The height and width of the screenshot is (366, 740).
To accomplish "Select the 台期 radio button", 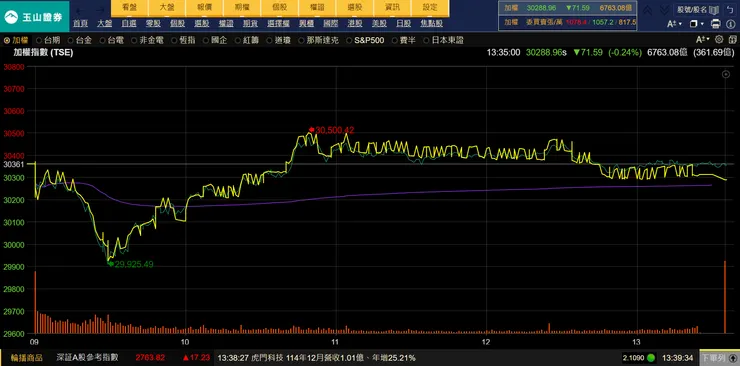I will tap(39, 41).
